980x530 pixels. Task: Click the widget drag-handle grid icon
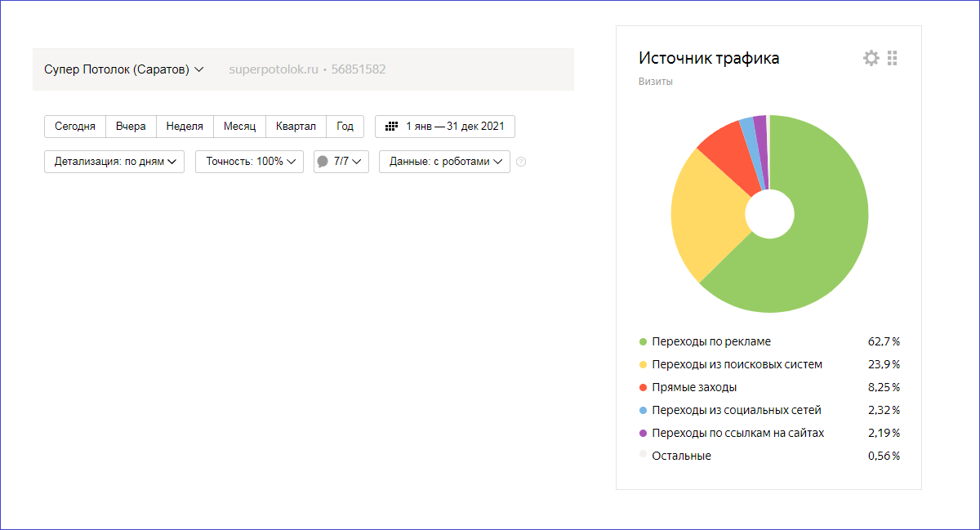pyautogui.click(x=893, y=58)
